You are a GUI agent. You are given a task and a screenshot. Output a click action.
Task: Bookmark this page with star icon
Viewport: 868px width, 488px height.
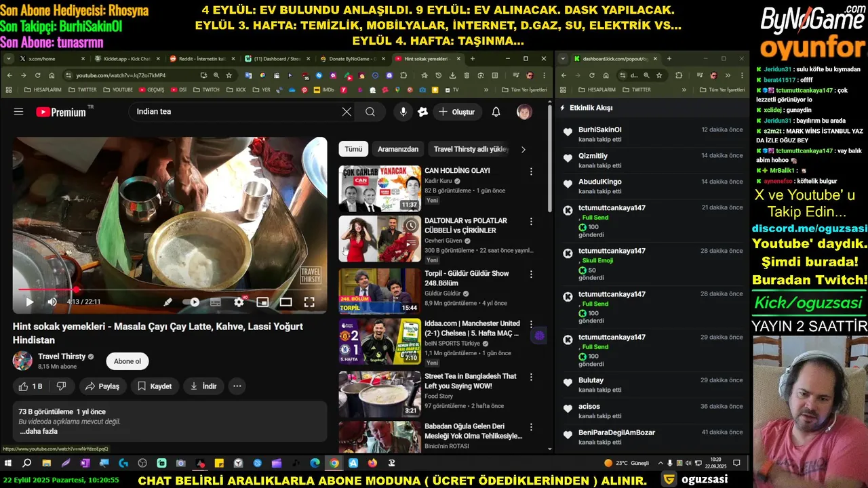pyautogui.click(x=229, y=75)
